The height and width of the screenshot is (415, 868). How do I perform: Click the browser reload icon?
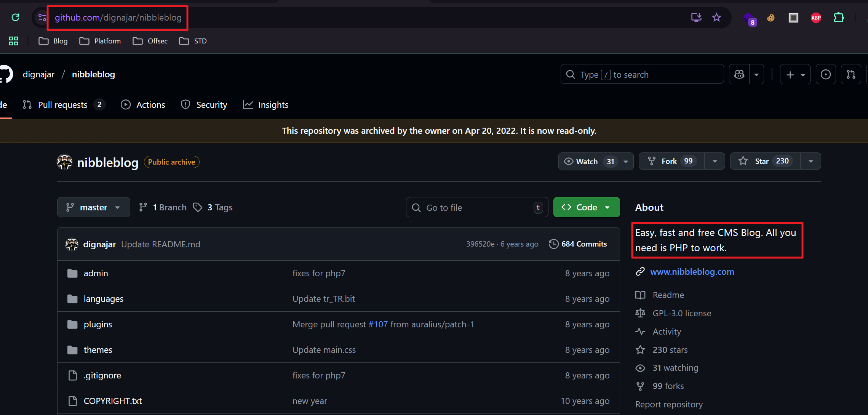pos(15,17)
